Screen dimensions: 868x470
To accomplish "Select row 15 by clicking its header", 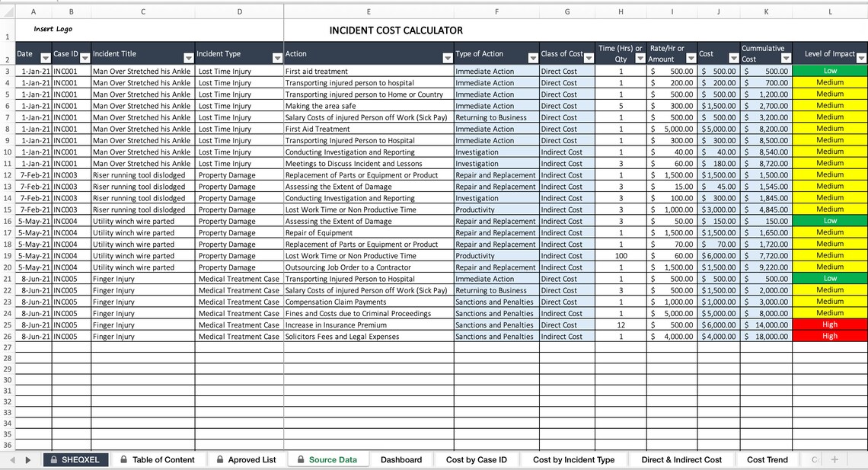I will click(x=7, y=209).
